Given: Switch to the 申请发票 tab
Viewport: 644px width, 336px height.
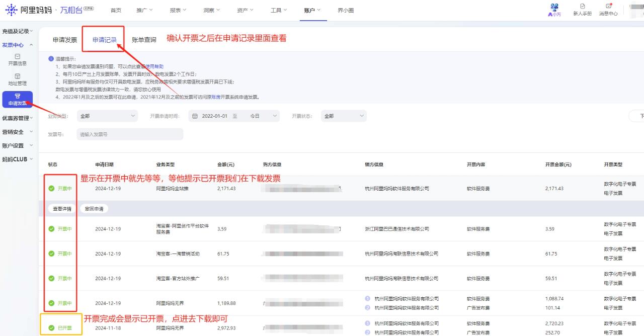Looking at the screenshot, I should 65,40.
